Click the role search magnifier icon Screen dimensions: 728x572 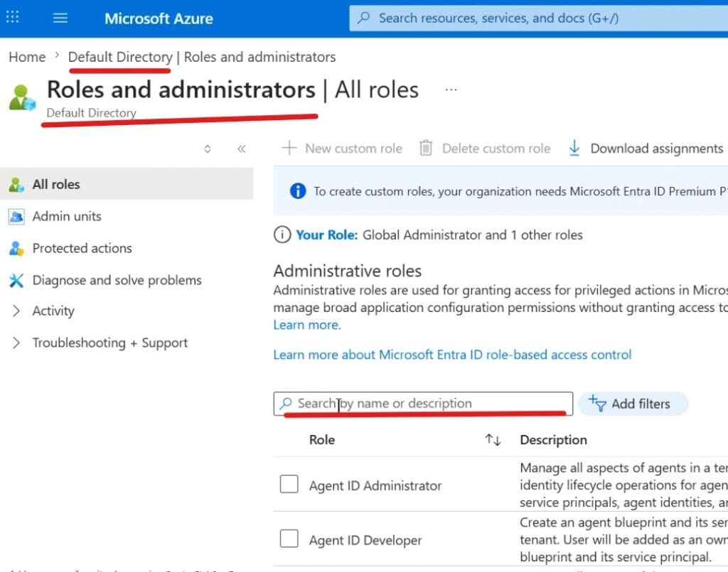286,403
